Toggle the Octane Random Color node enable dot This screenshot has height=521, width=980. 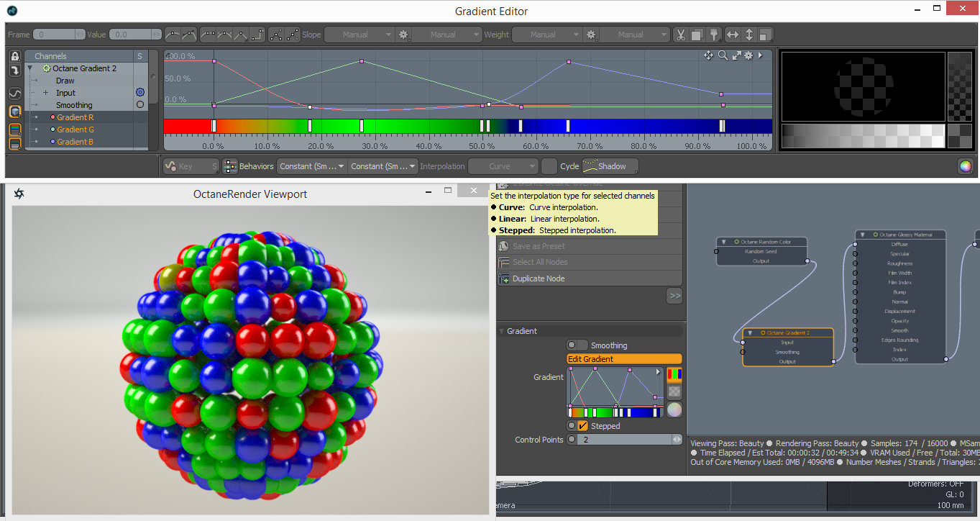[x=736, y=242]
